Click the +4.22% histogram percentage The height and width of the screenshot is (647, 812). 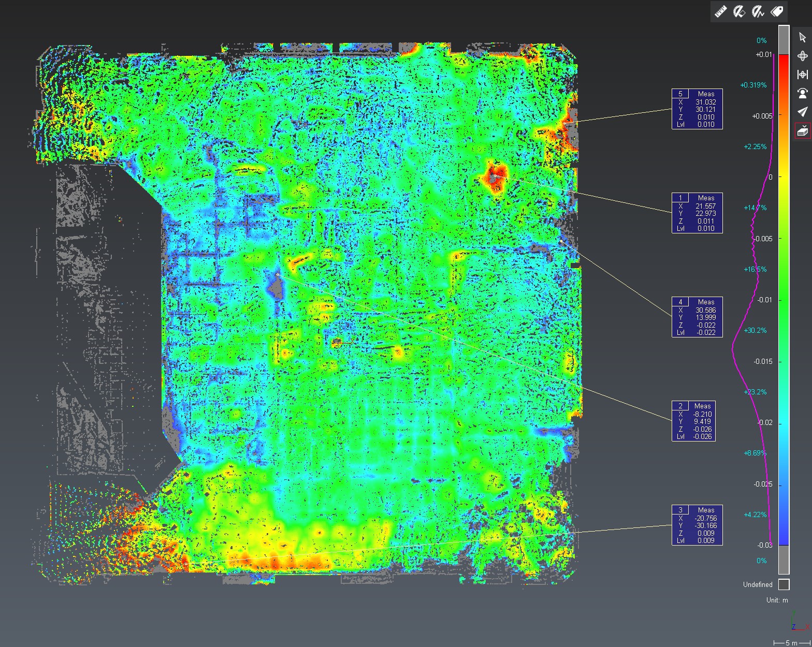tap(755, 514)
